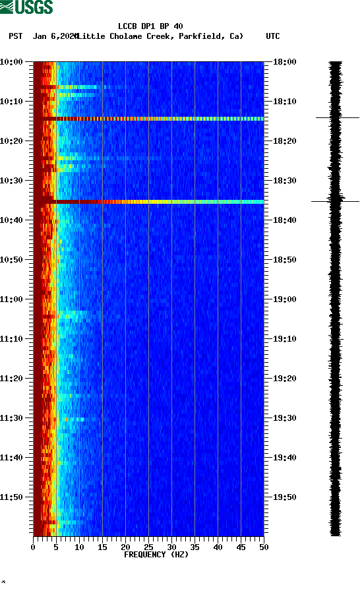The image size is (364, 589).
Task: Click the 30 Hz frequency tick label
Action: coord(171,547)
